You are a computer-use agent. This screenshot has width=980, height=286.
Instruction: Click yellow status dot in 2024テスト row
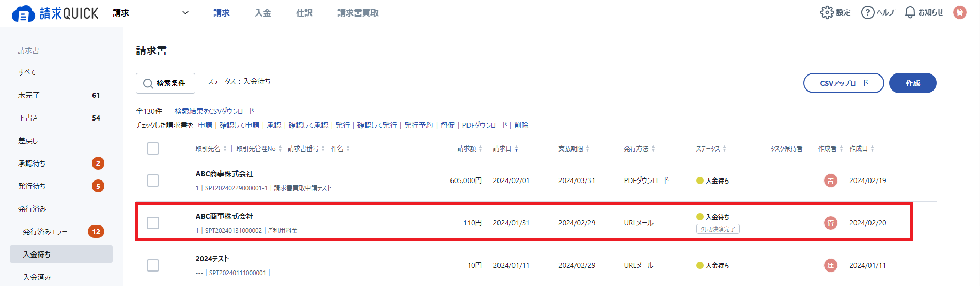tap(700, 265)
